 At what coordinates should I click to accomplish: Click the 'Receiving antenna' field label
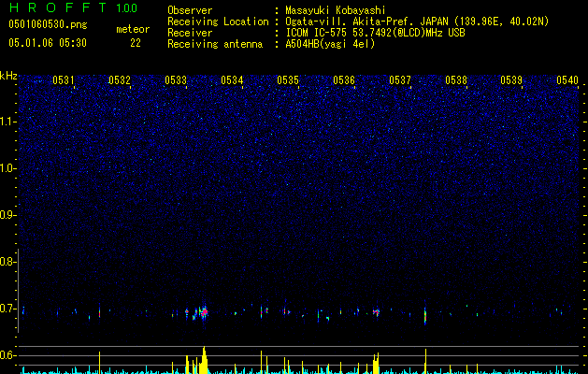click(x=215, y=44)
